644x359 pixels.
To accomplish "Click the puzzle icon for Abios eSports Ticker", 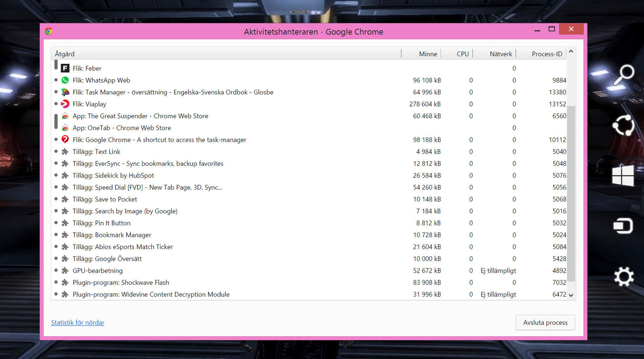I will point(65,247).
